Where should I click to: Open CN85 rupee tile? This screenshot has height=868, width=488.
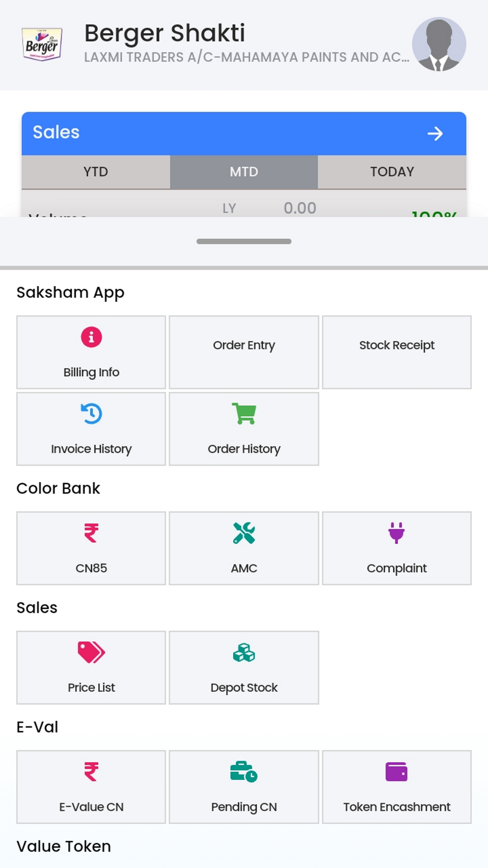91,548
